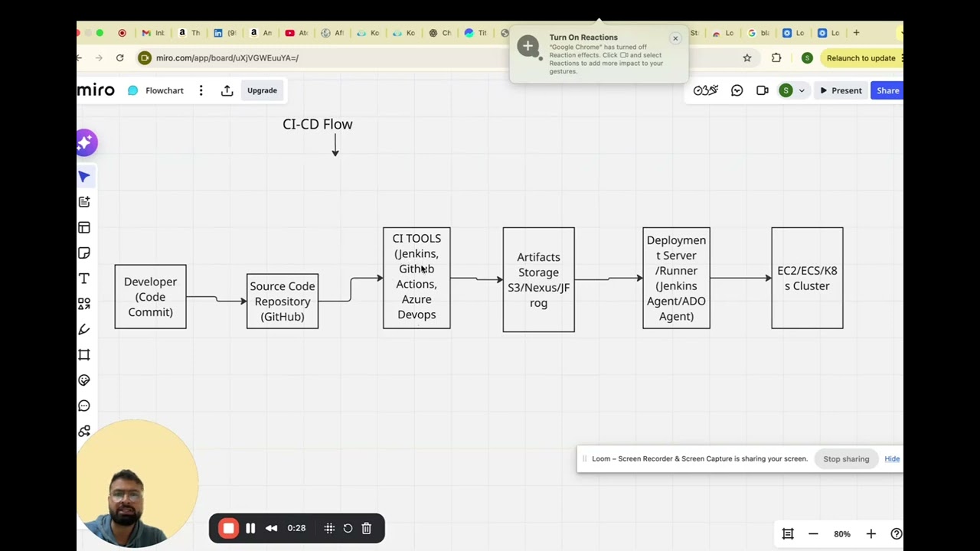This screenshot has width=980, height=551.
Task: Switch to the ChatGPT tab
Action: point(440,33)
